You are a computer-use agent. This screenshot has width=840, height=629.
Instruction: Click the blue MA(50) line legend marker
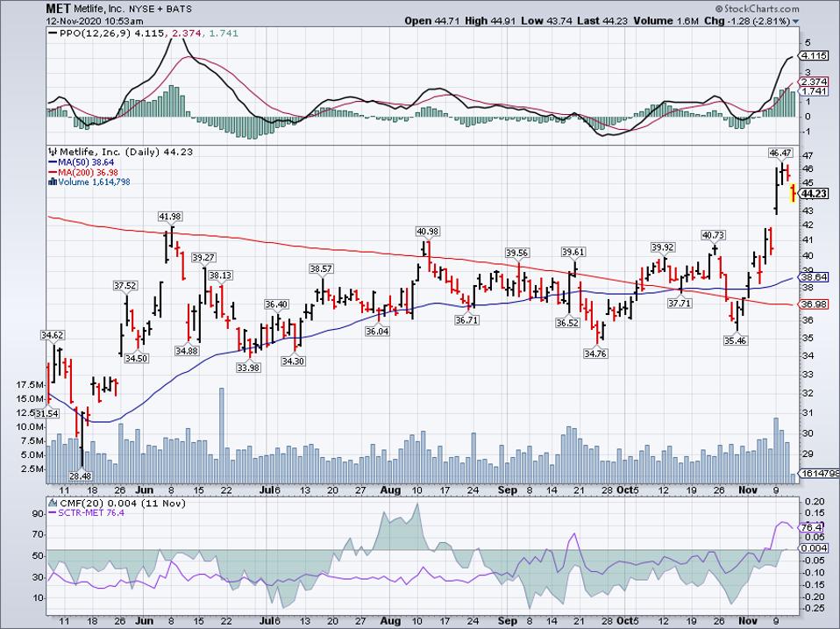click(52, 162)
